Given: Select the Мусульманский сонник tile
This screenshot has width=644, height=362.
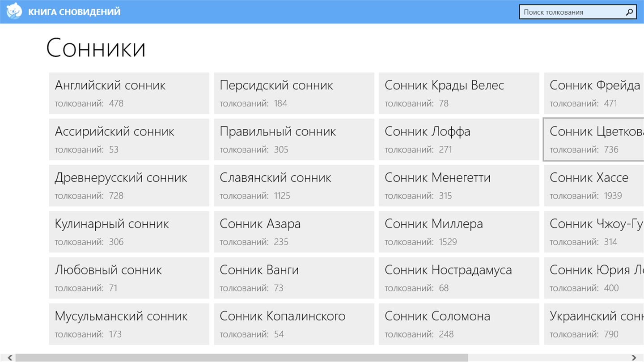Looking at the screenshot, I should pyautogui.click(x=129, y=324).
